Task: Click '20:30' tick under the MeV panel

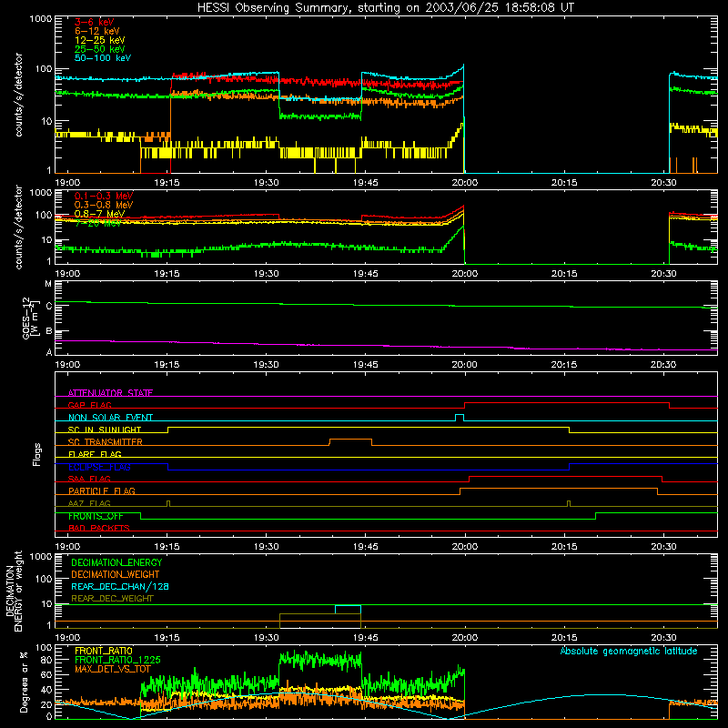Action: (x=663, y=274)
